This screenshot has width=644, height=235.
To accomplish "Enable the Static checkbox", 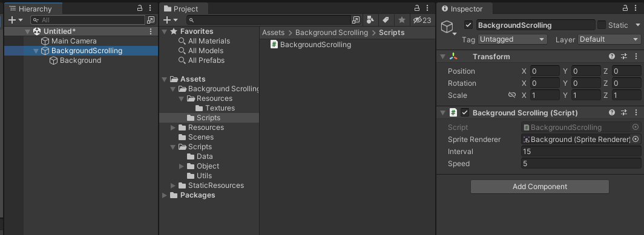I will [601, 25].
